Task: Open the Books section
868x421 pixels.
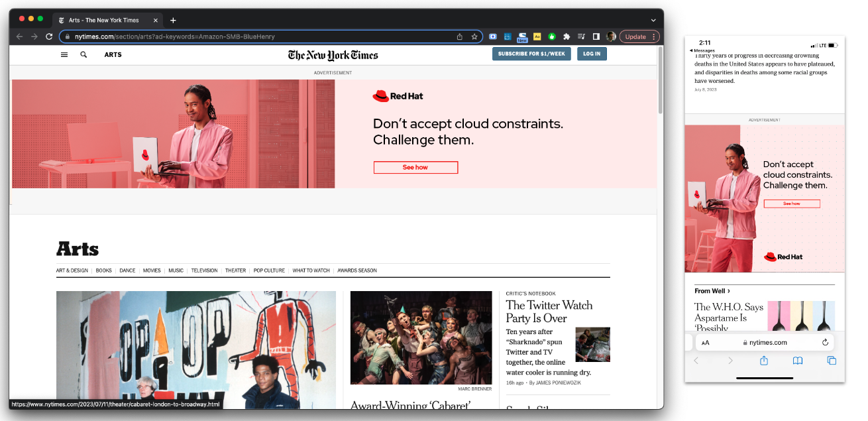Action: point(103,271)
